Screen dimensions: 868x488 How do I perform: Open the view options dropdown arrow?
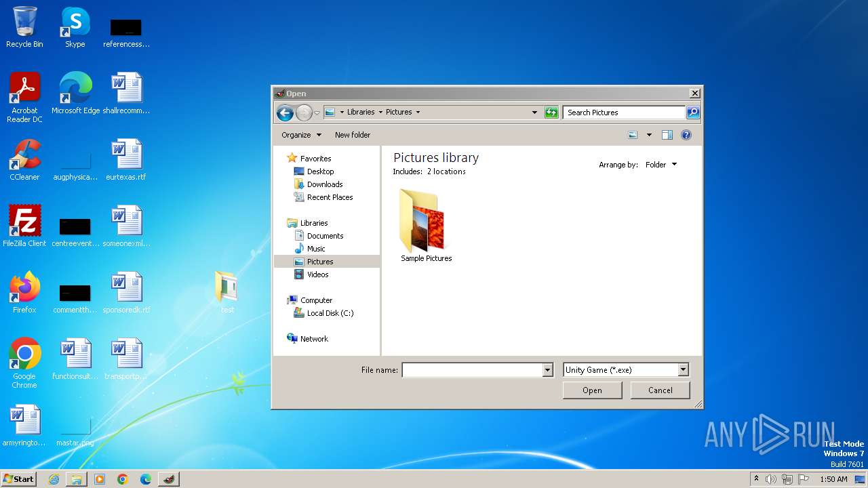[x=649, y=135]
